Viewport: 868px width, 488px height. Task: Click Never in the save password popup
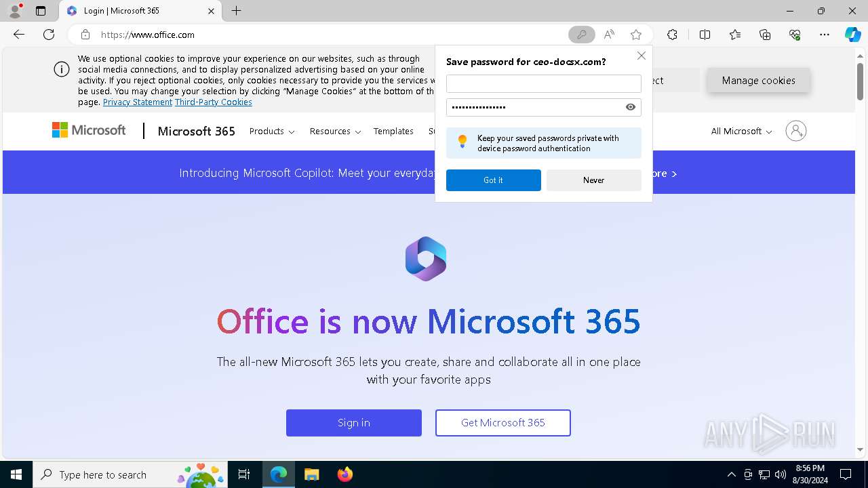coord(594,180)
